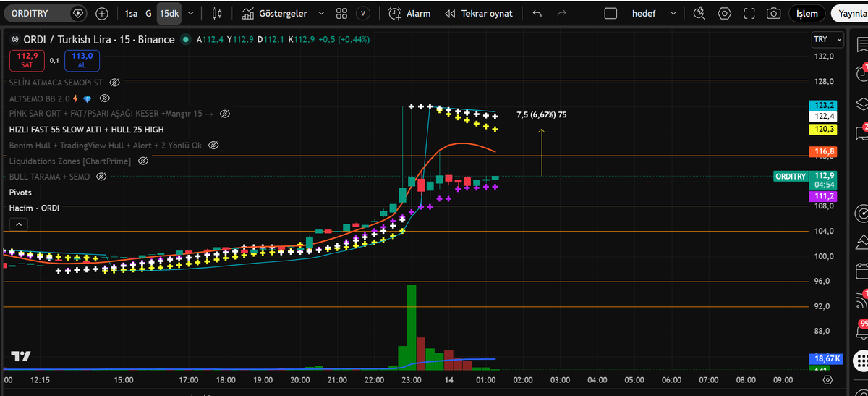Screen dimensions: 868x396
Task: Click the 23:00 time axis label
Action: point(412,379)
